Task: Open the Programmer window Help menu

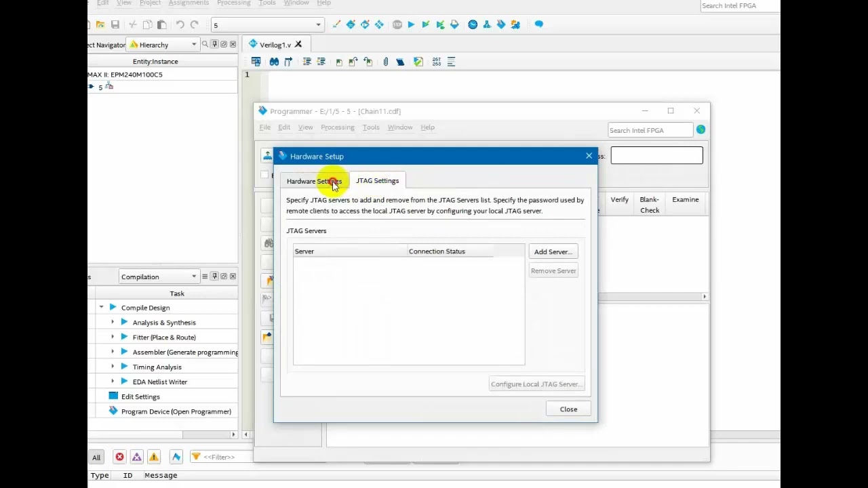Action: (x=427, y=127)
